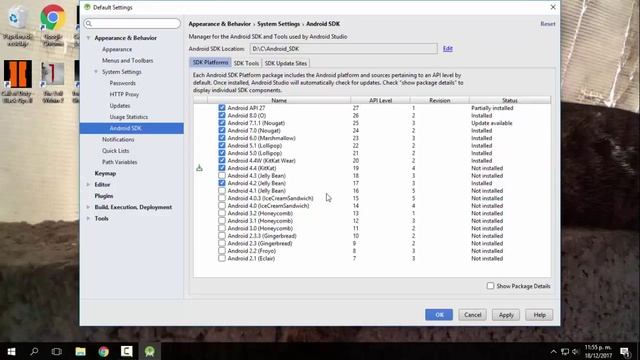Screen dimensions: 640x360
Task: Switch to the SDK Update Sites tab
Action: [x=285, y=63]
